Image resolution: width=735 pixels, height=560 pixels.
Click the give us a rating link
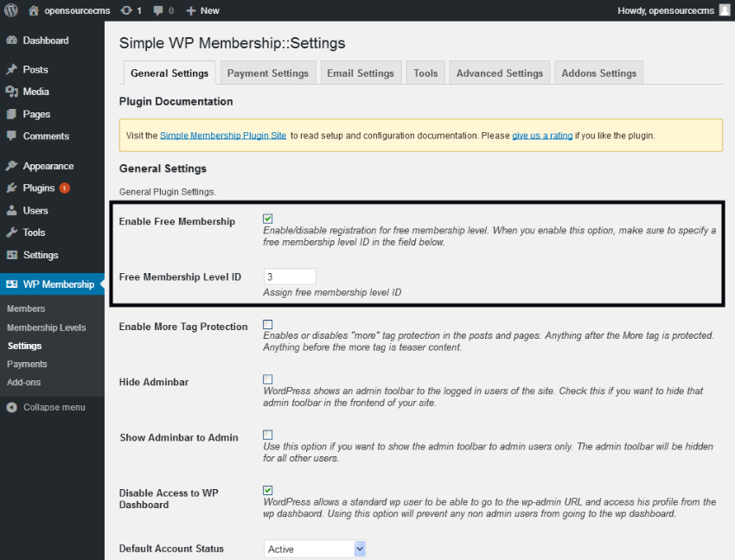click(542, 136)
